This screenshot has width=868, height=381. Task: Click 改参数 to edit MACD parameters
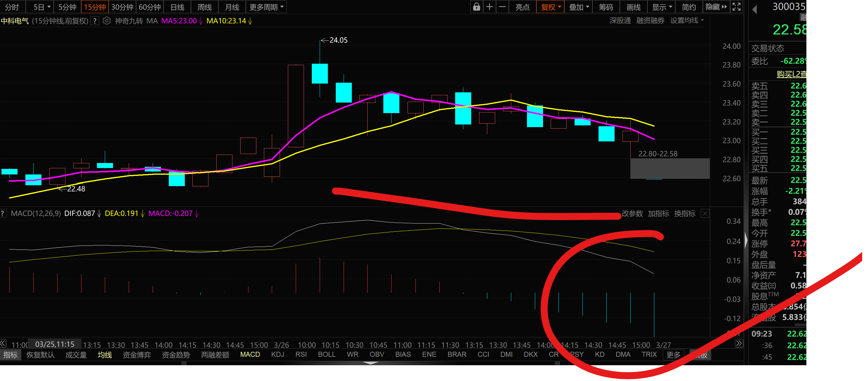632,213
